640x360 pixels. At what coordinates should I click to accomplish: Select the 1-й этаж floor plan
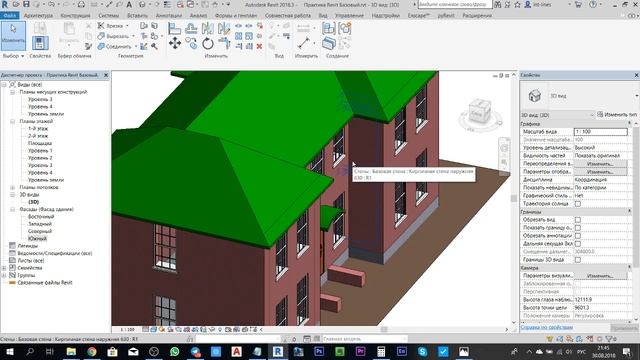coord(38,129)
